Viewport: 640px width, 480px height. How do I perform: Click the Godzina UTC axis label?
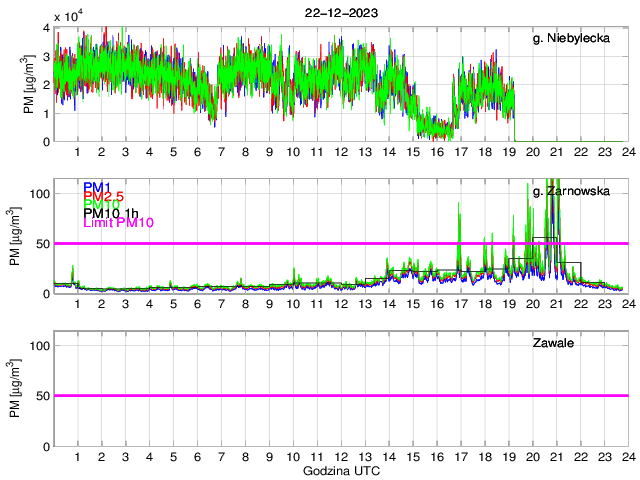tap(340, 470)
